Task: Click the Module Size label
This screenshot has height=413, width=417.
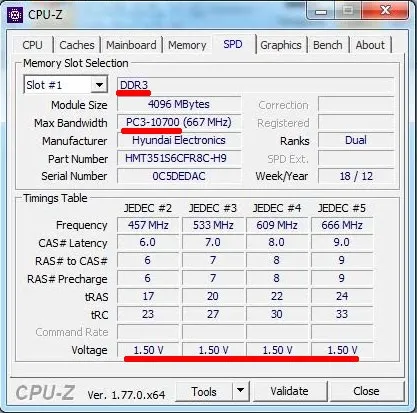Action: (79, 105)
